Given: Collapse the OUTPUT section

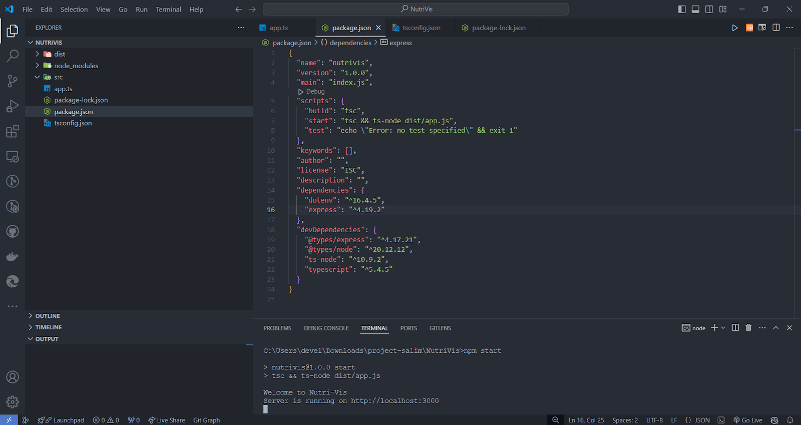Looking at the screenshot, I should click(30, 339).
